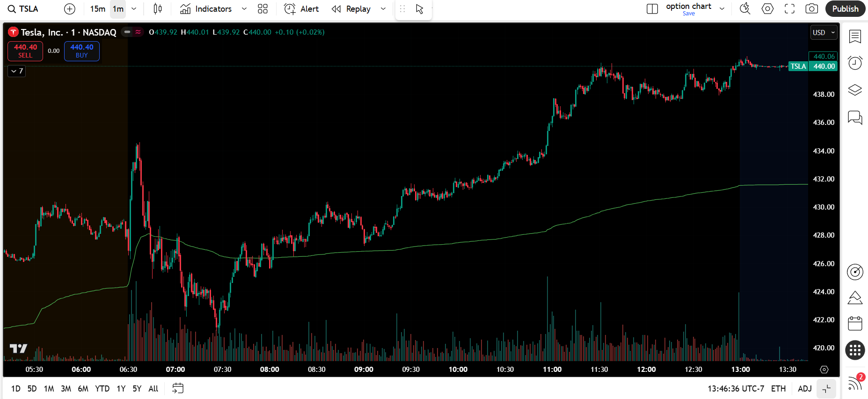Select the 1M date range tab

(x=49, y=389)
